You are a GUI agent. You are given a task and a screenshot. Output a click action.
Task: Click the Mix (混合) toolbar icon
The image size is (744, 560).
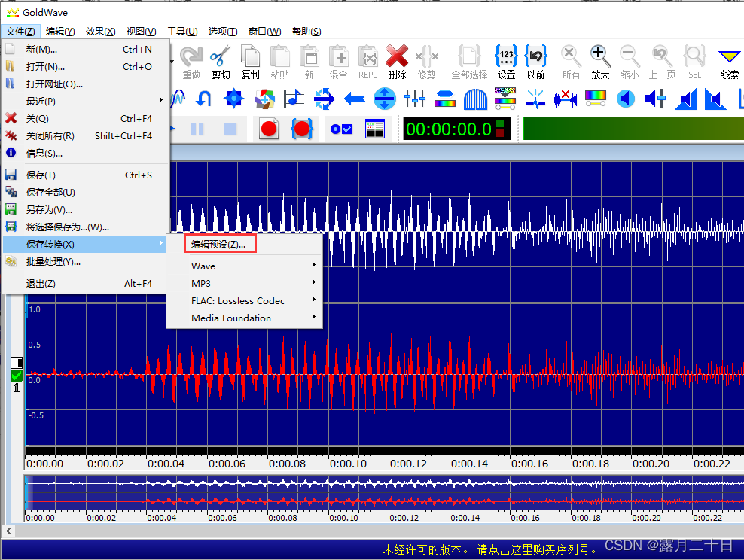(x=338, y=62)
